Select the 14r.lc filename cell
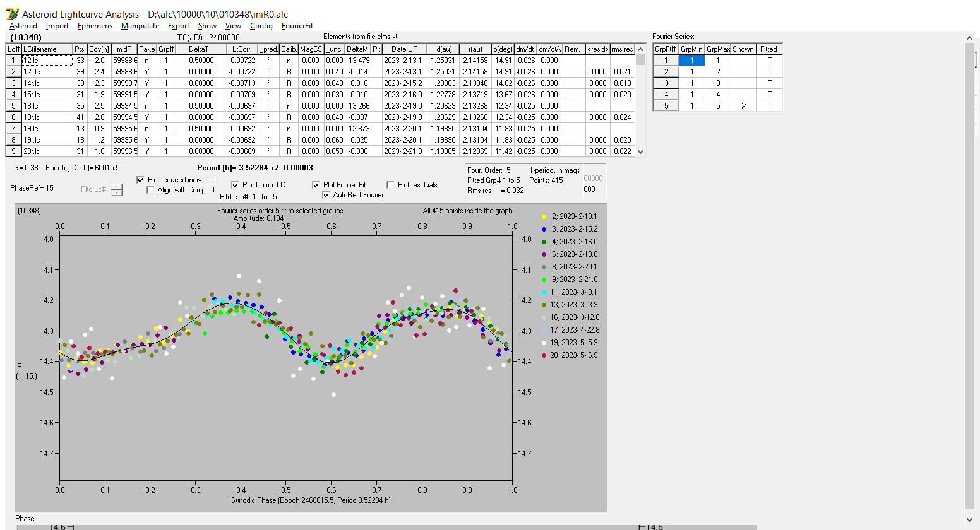The width and height of the screenshot is (980, 530). pyautogui.click(x=47, y=83)
